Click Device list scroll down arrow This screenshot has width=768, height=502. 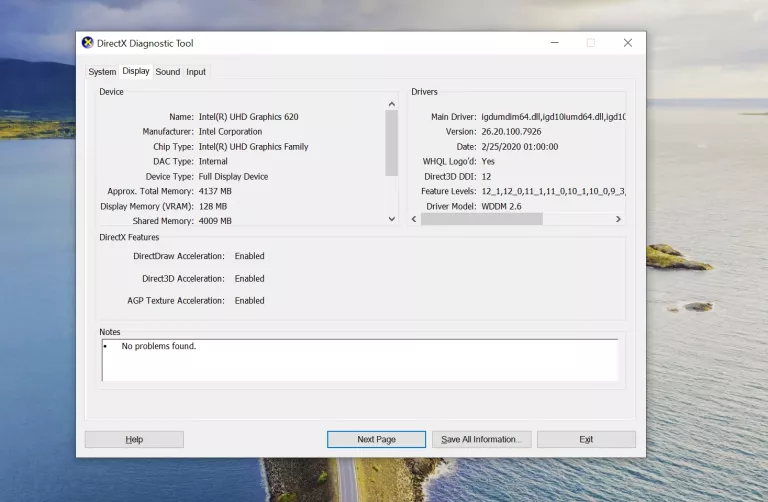pos(391,219)
